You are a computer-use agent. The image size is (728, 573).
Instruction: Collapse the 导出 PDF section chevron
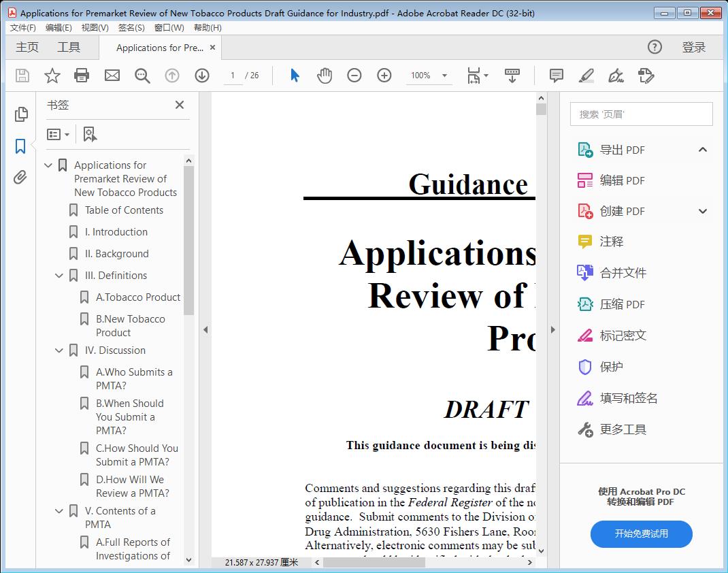(702, 149)
